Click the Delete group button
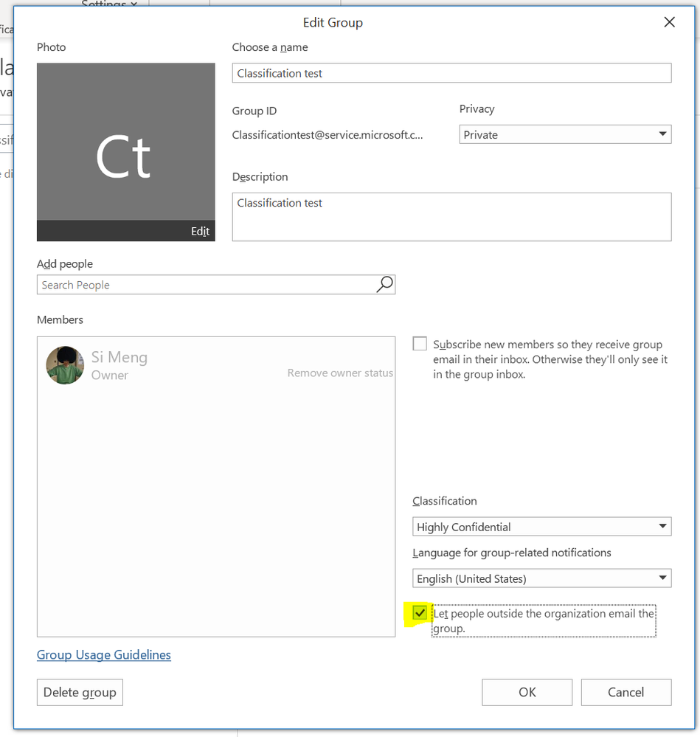 80,692
